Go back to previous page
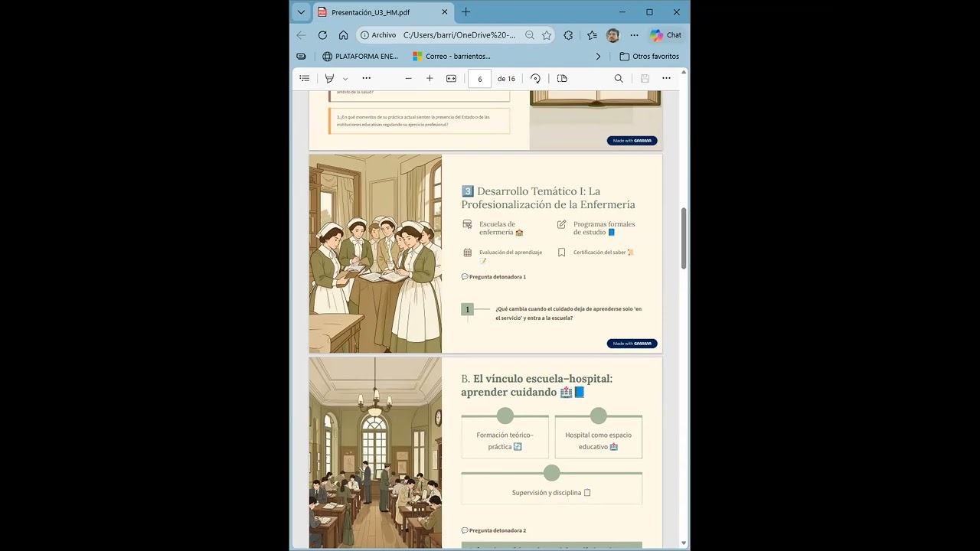 point(301,35)
